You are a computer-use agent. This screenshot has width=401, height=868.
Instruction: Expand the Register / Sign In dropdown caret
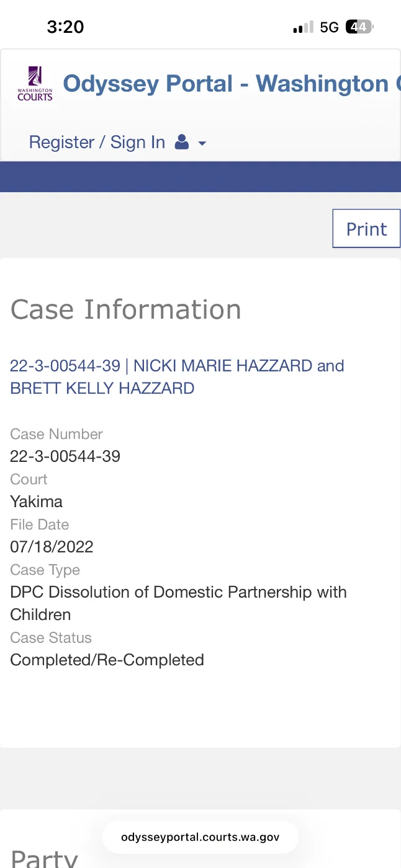point(202,144)
